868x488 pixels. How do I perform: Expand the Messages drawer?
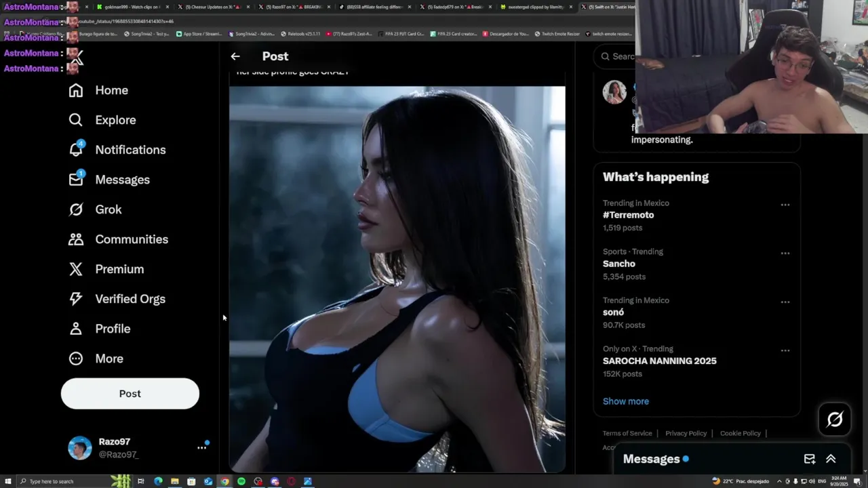click(831, 459)
